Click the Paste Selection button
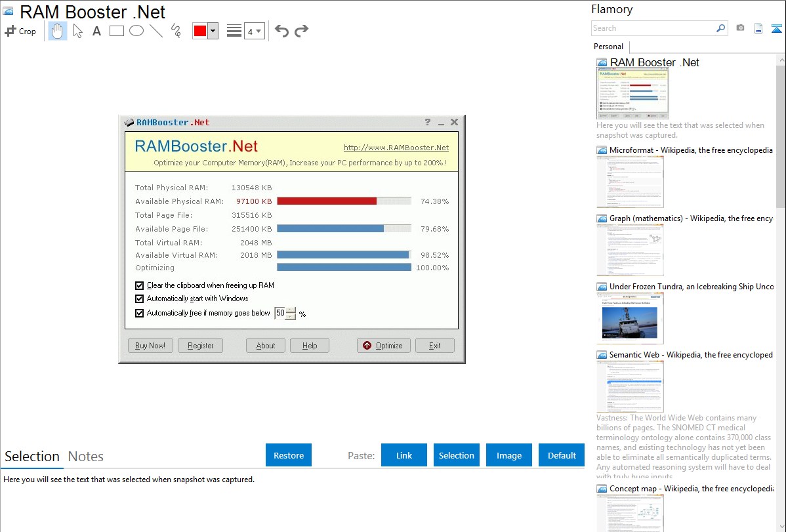Viewport: 786px width, 532px height. 457,455
